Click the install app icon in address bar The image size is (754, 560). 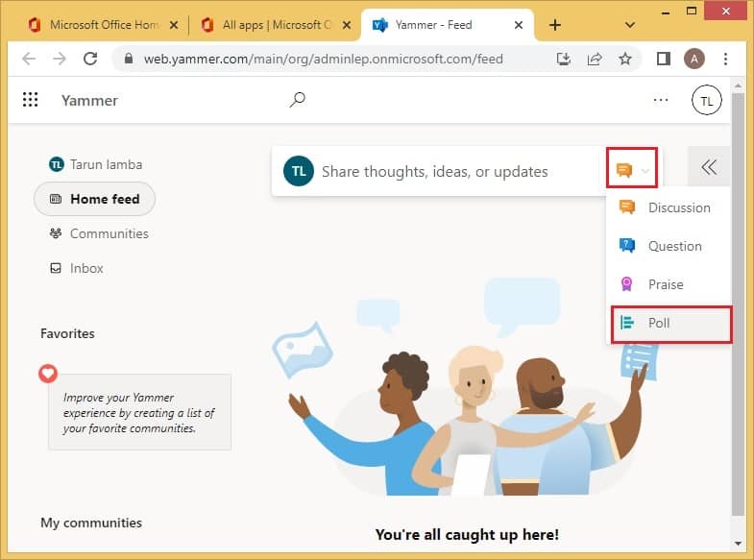[x=564, y=59]
